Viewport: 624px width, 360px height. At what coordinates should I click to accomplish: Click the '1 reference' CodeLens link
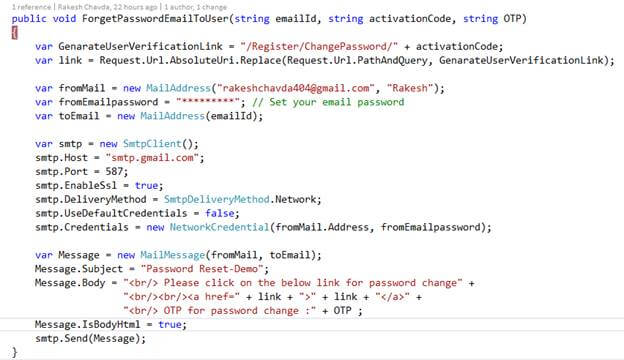[31, 7]
